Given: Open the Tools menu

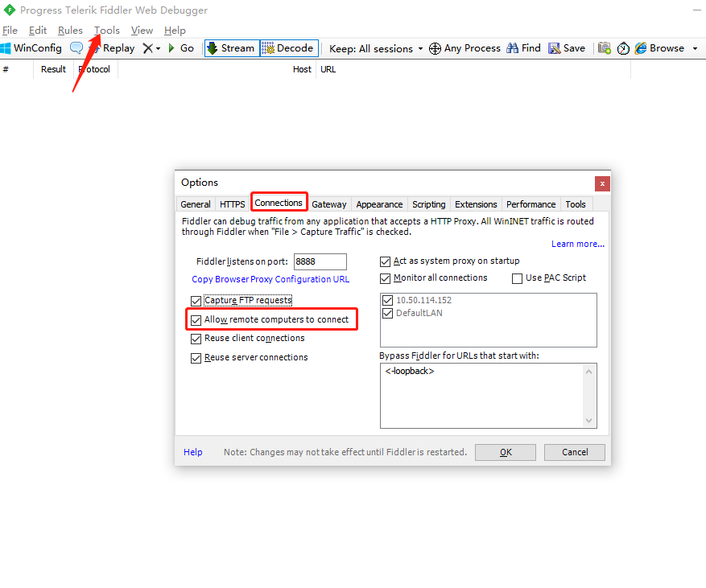Looking at the screenshot, I should 107,30.
